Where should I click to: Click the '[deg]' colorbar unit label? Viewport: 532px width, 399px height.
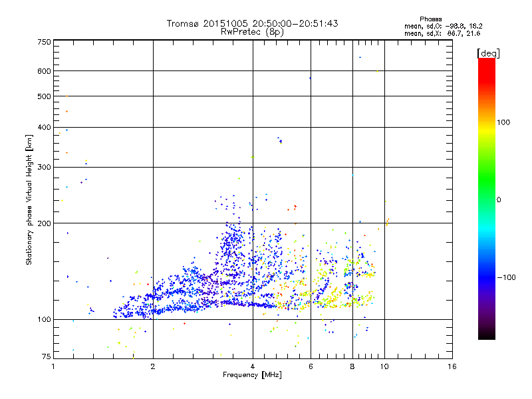click(488, 53)
